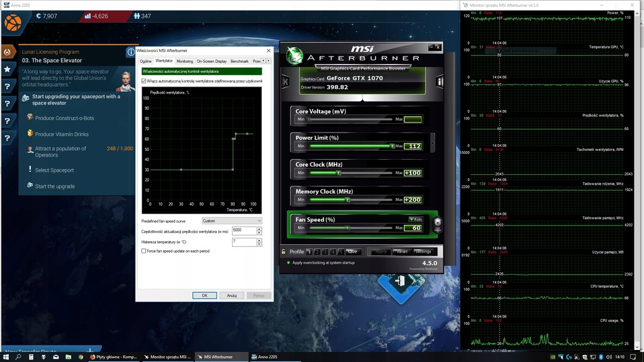Open the Predefined fan speed curve dropdown
Viewport: 644px width, 362px height.
click(x=231, y=221)
